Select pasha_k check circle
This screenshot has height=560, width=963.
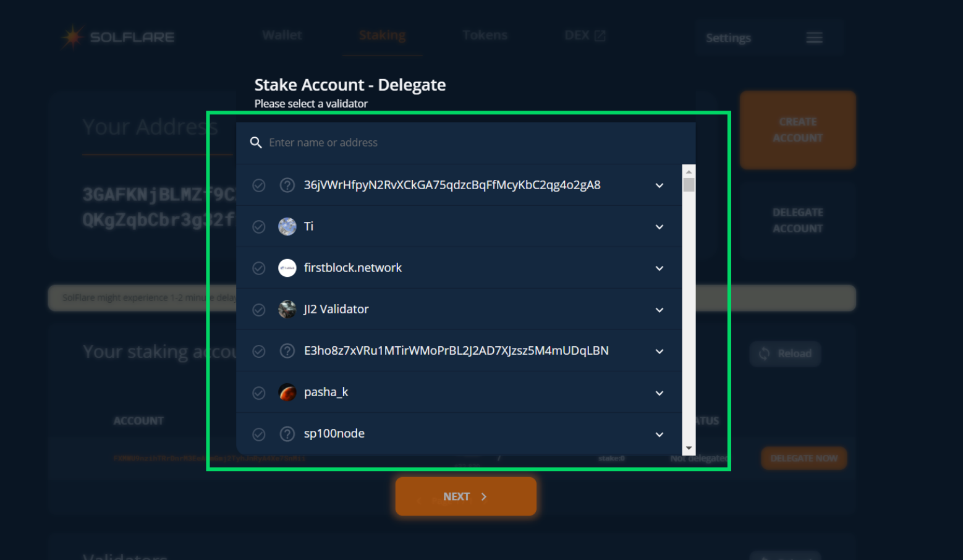point(259,393)
